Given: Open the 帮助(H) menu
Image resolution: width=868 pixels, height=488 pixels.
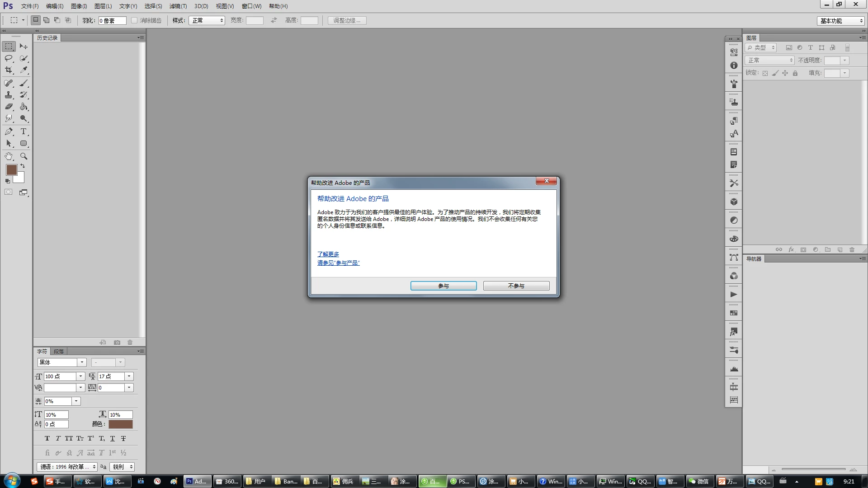Looking at the screenshot, I should pos(278,6).
